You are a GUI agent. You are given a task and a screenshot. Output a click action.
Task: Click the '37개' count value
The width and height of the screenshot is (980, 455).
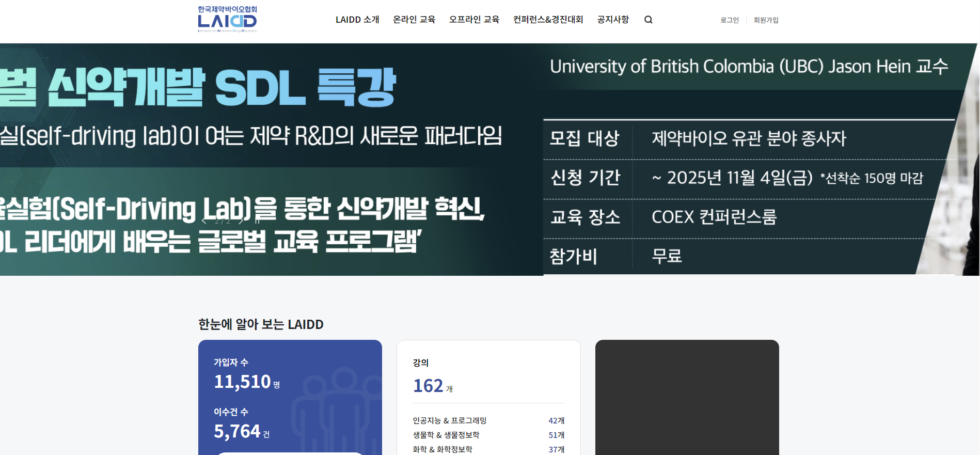(x=557, y=450)
